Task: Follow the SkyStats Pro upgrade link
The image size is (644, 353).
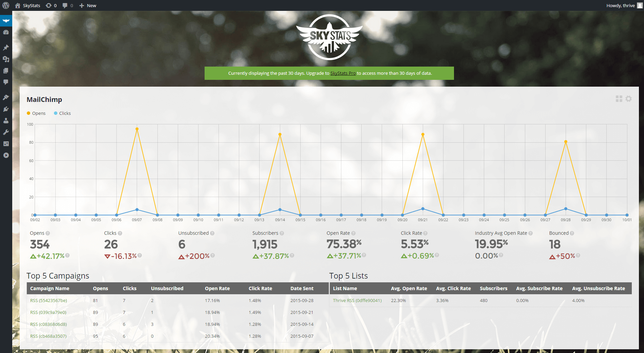Action: click(x=343, y=73)
